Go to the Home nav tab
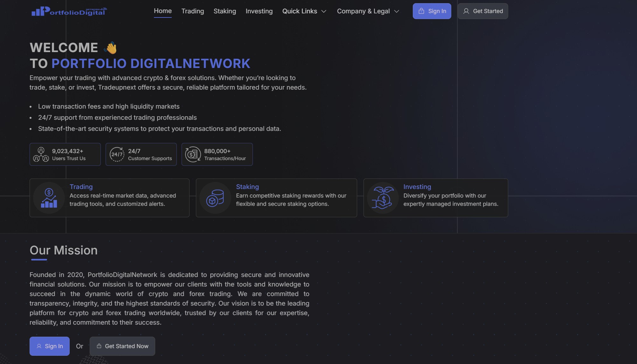Viewport: 637px width, 364px height. coord(163,11)
